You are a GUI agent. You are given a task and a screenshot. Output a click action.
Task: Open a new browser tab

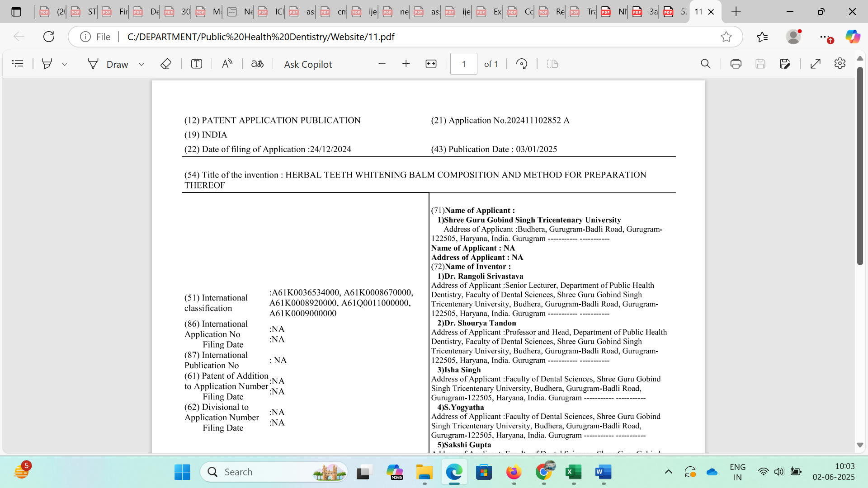[x=736, y=12]
